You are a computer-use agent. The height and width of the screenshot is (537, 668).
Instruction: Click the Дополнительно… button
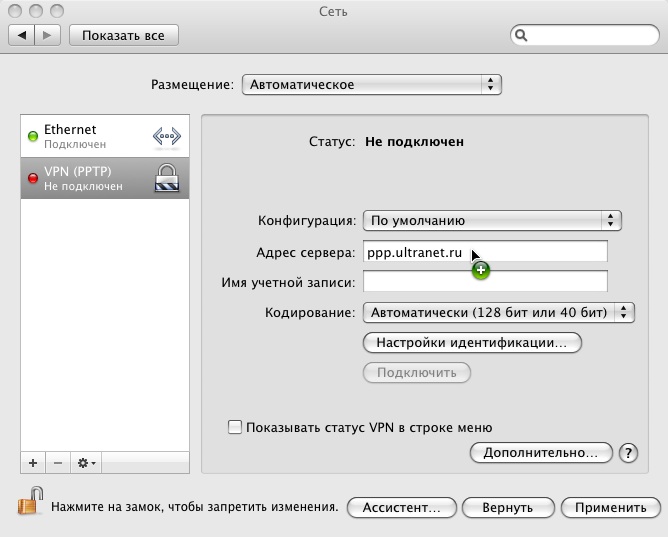(540, 453)
